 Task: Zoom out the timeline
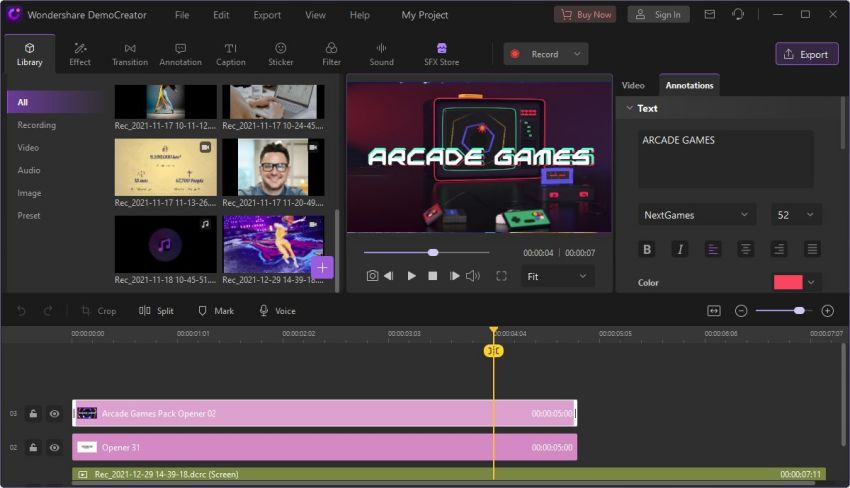[741, 311]
